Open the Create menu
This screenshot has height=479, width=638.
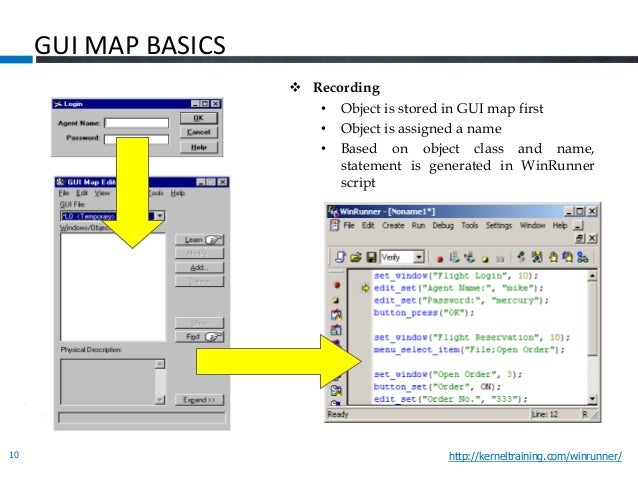[393, 225]
